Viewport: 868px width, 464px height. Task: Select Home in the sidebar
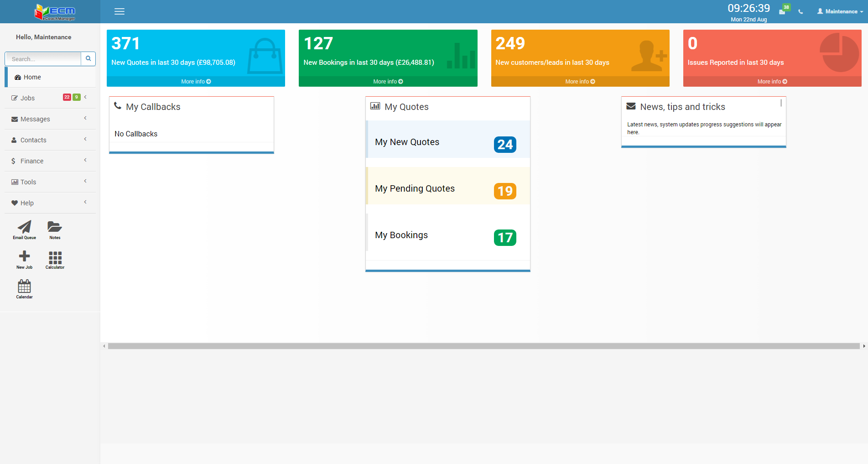pos(32,77)
